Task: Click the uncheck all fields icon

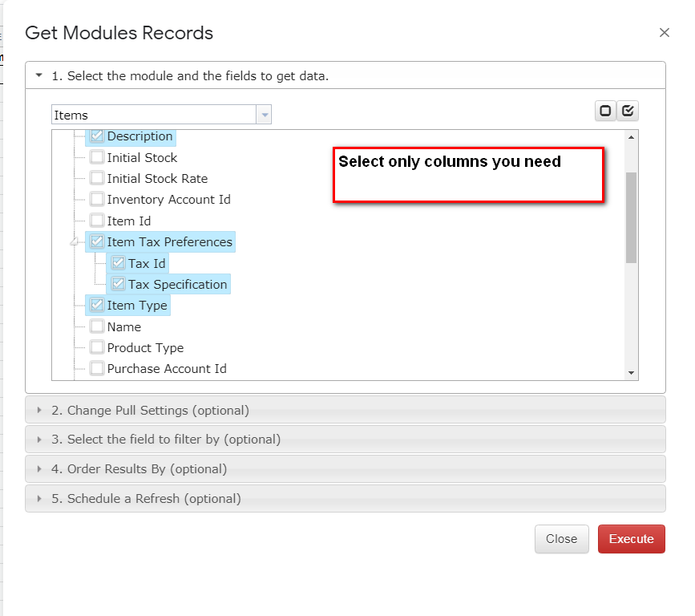Action: [605, 111]
